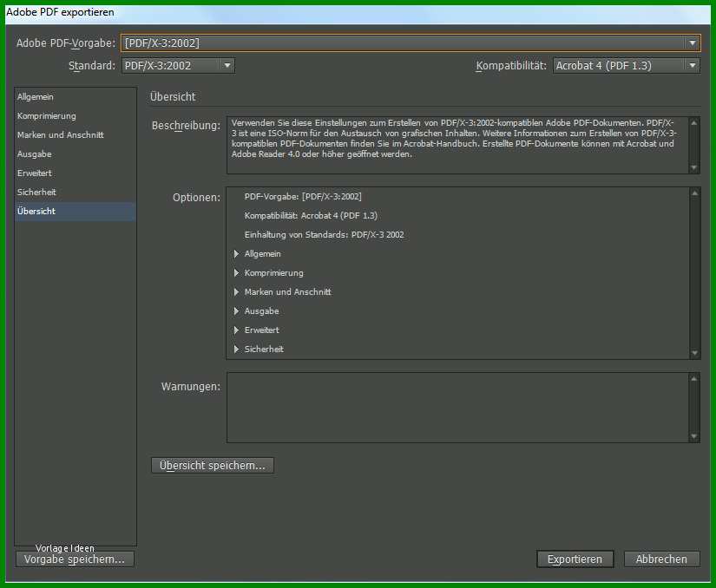Viewport: 716px width, 588px height.
Task: Cancel the dialog with Abbrechen
Action: [x=661, y=559]
